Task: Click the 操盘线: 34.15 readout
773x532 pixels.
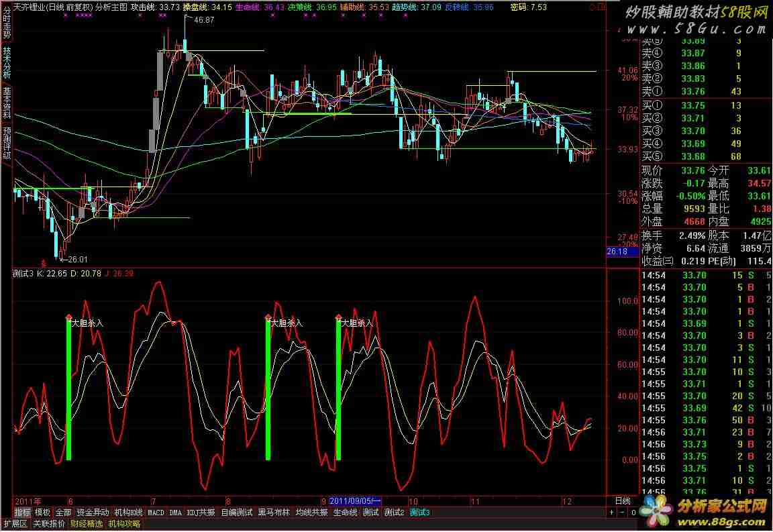Action: tap(207, 7)
